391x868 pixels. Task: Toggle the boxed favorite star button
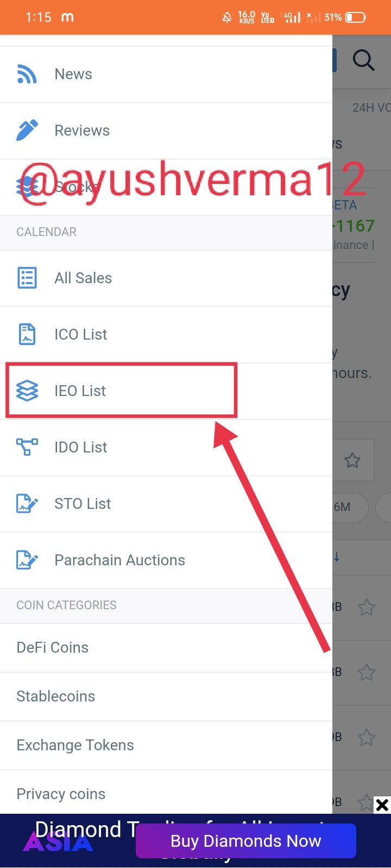tap(353, 461)
